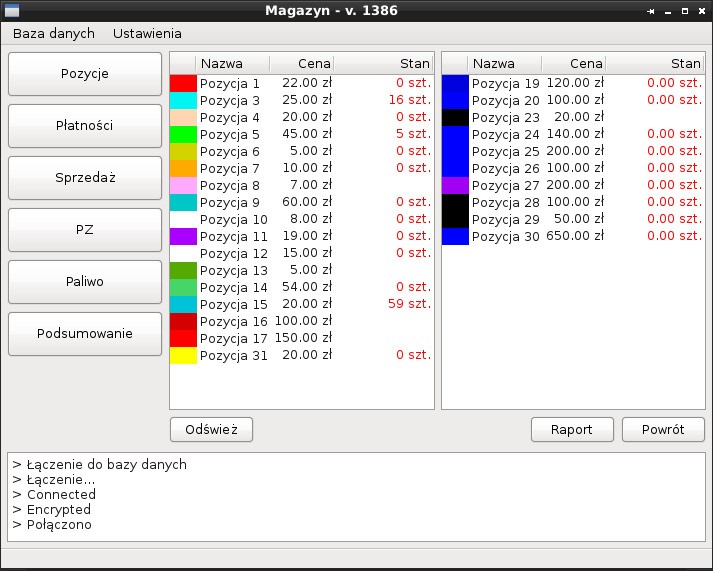Image resolution: width=713 pixels, height=571 pixels.
Task: Sort left table by Nazwa header
Action: pos(232,64)
